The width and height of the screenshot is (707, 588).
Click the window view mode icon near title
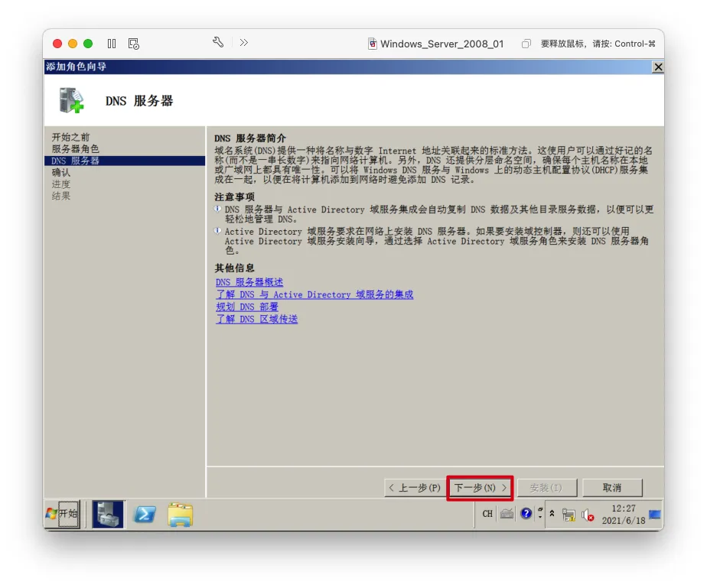click(526, 44)
